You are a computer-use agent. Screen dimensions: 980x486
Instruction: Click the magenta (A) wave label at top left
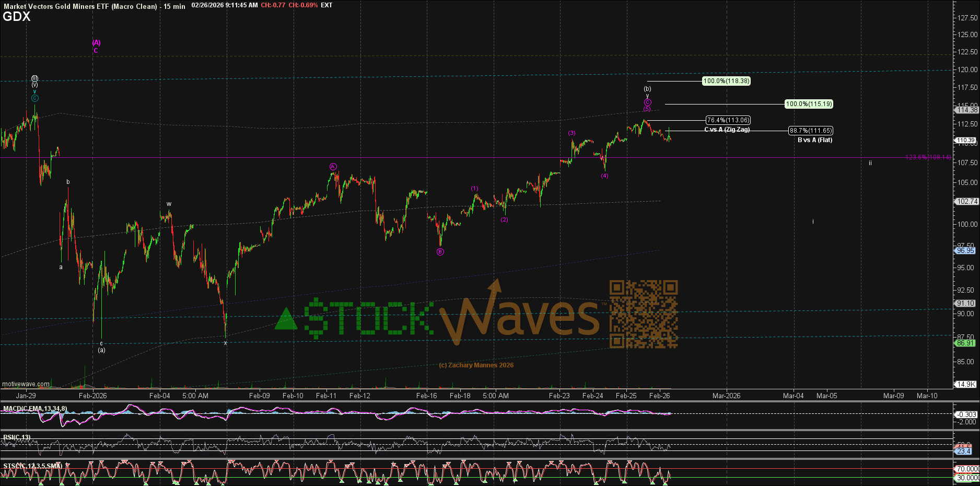(96, 43)
